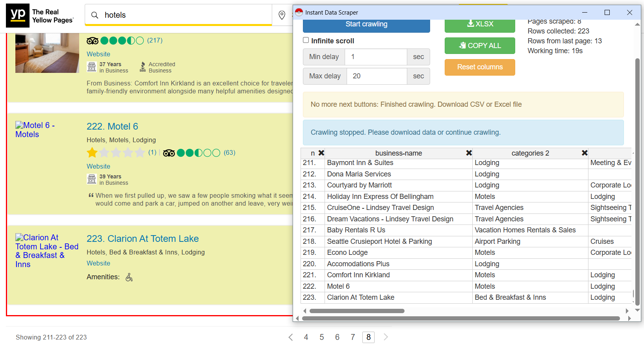Click the scraper window vertical scrollbar
The image size is (644, 347).
click(637, 181)
